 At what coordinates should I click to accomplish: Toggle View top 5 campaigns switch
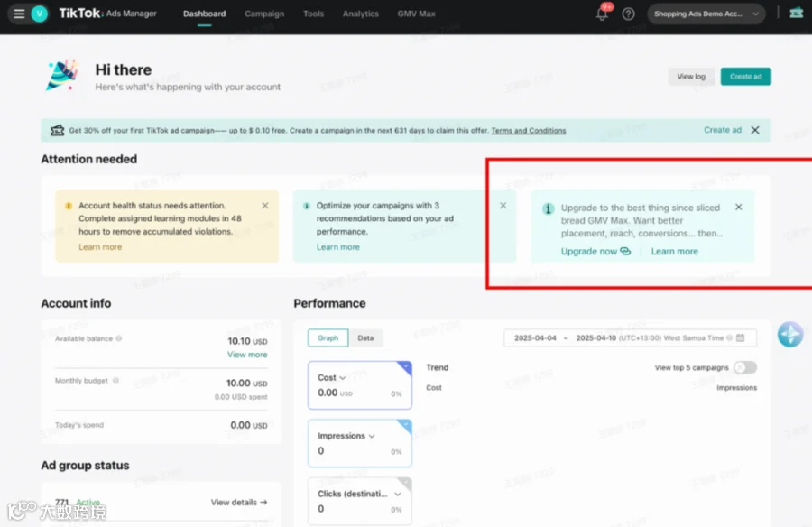(x=744, y=367)
